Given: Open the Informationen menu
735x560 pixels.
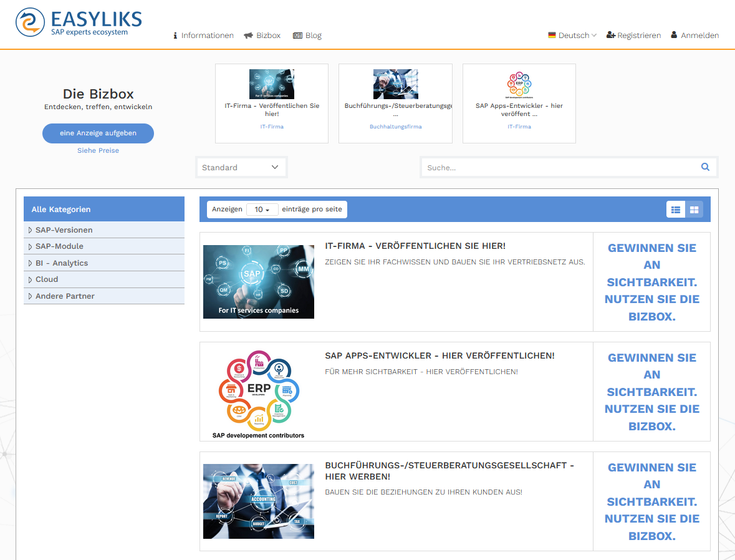Looking at the screenshot, I should pyautogui.click(x=203, y=36).
